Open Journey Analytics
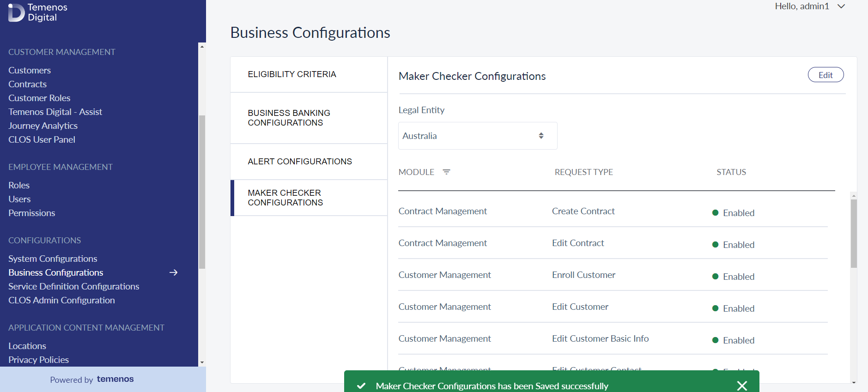Screen dimensions: 868x392 (x=43, y=126)
